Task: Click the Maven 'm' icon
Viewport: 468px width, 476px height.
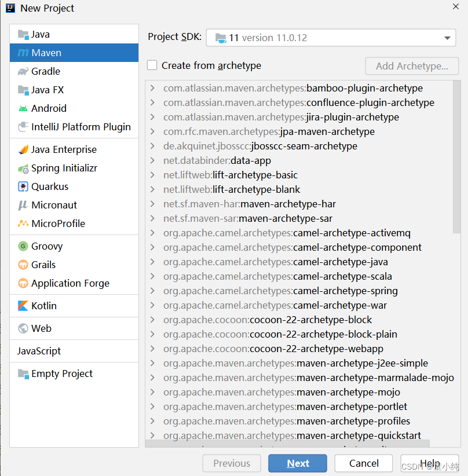Action: tap(23, 53)
